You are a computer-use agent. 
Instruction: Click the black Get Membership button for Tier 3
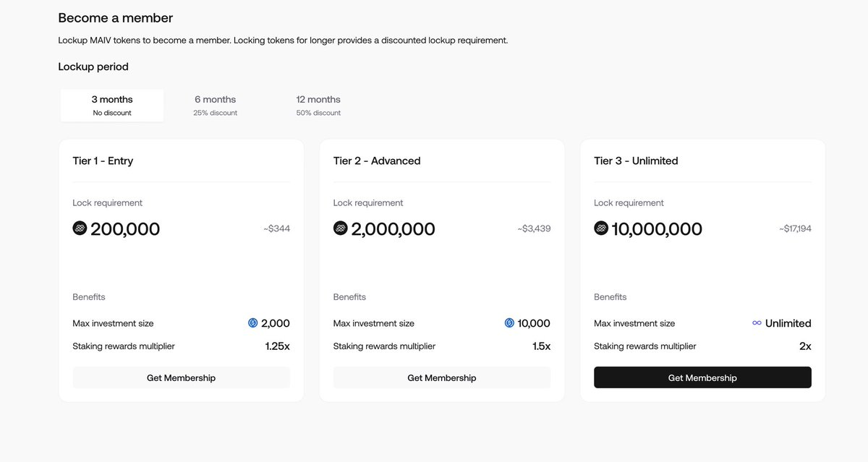702,377
